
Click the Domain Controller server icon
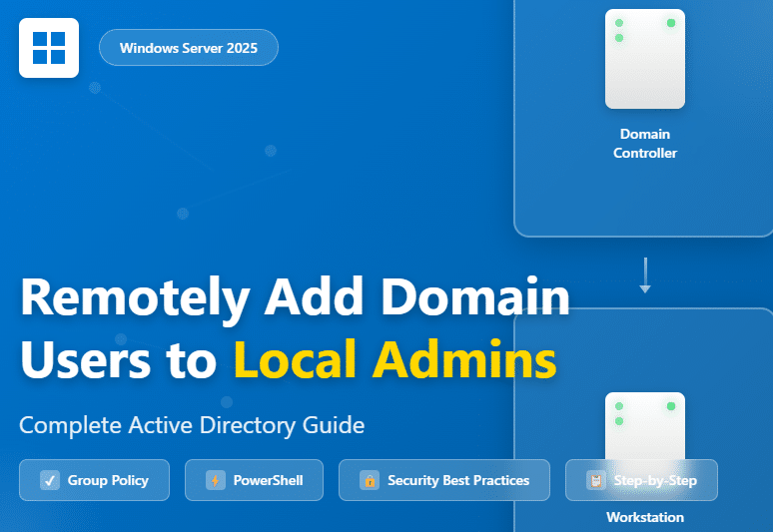(x=644, y=60)
